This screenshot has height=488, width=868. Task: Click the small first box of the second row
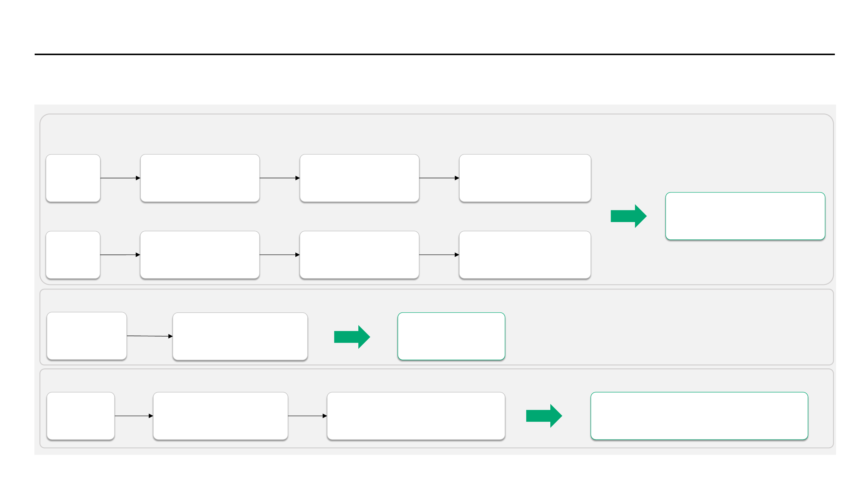click(x=73, y=255)
